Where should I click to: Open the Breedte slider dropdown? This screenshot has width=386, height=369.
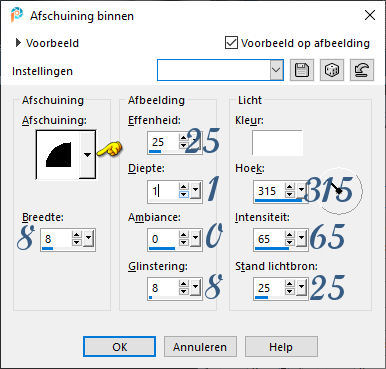pyautogui.click(x=88, y=239)
